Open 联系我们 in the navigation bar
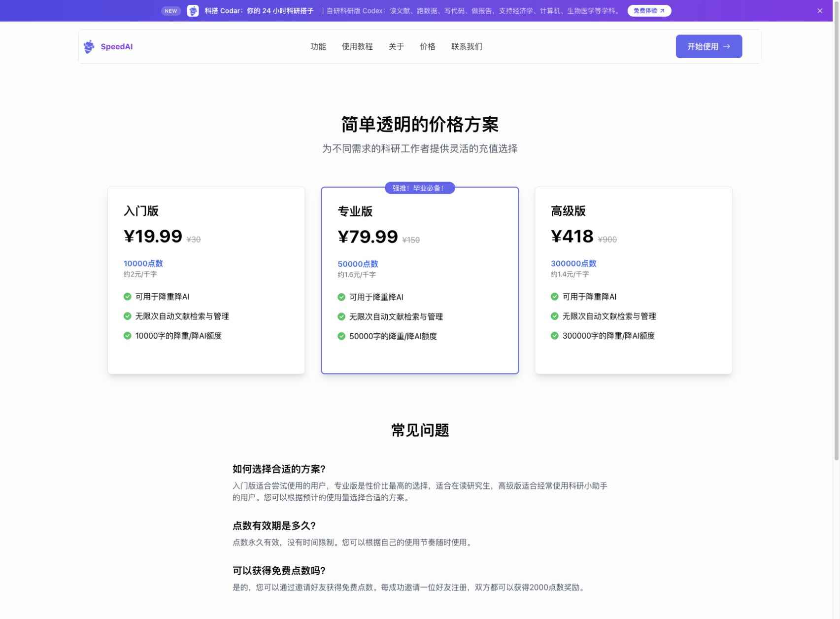This screenshot has width=840, height=619. (467, 46)
